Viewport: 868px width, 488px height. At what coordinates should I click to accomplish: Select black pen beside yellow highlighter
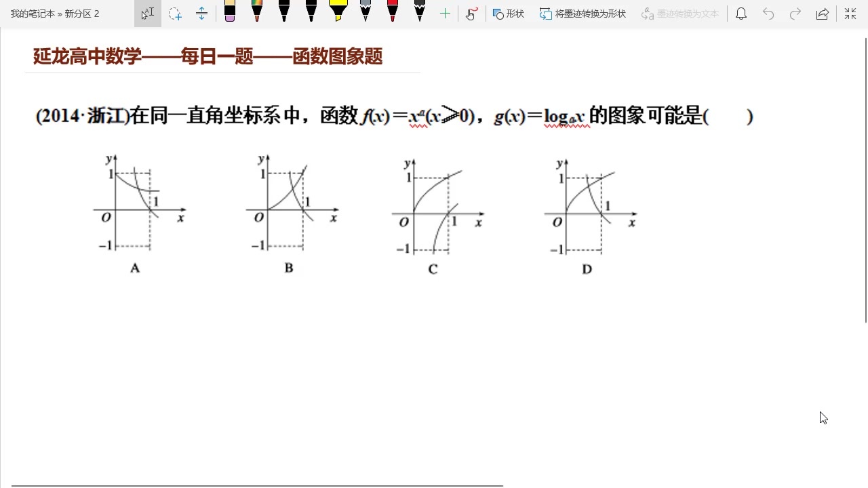coord(311,12)
